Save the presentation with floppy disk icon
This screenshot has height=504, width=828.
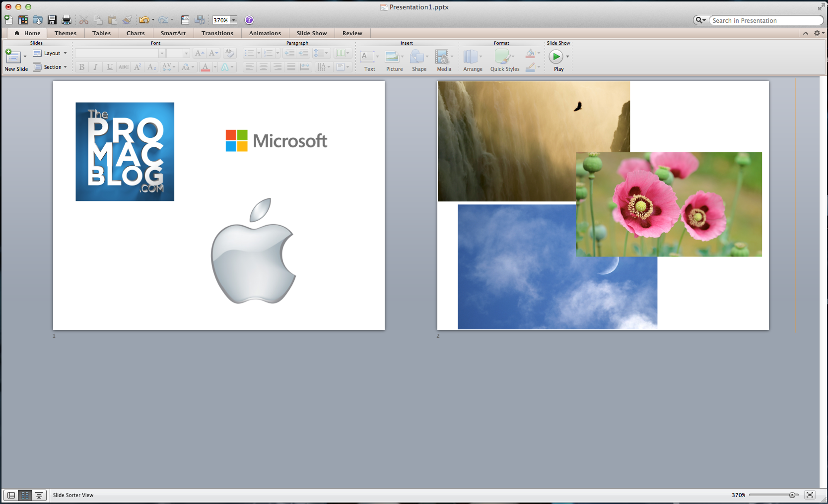coord(52,20)
